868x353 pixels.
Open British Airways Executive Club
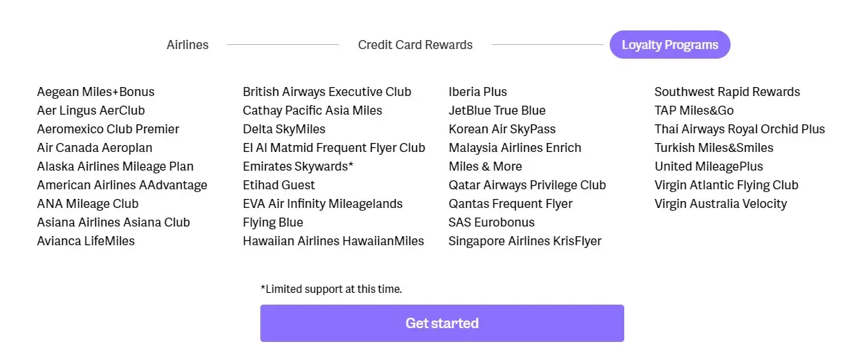click(x=327, y=92)
